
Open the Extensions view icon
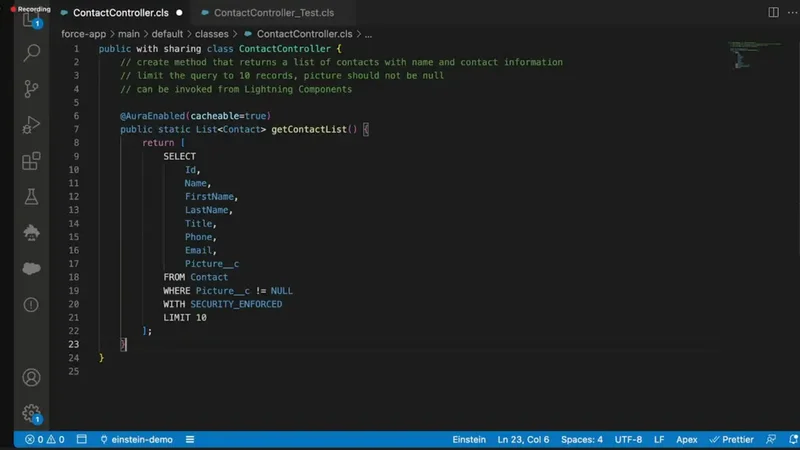click(x=32, y=161)
